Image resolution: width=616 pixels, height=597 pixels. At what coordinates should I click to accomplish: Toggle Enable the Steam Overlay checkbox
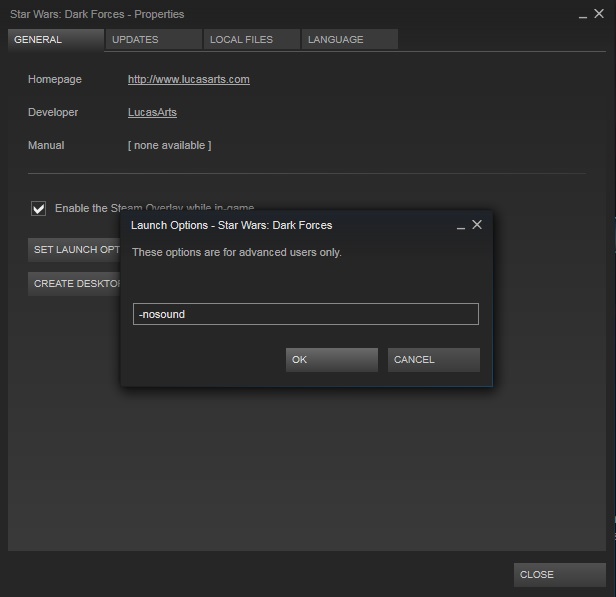pyautogui.click(x=38, y=208)
